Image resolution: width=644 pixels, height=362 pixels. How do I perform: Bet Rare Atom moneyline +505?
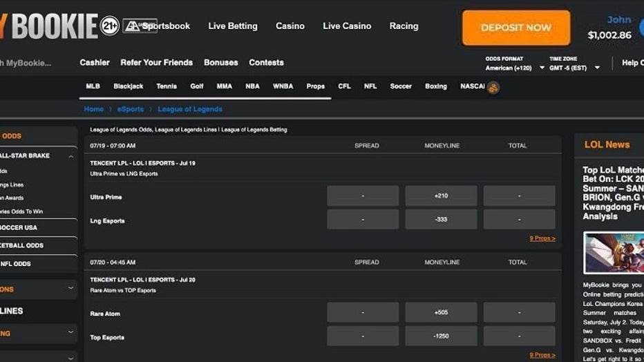441,312
